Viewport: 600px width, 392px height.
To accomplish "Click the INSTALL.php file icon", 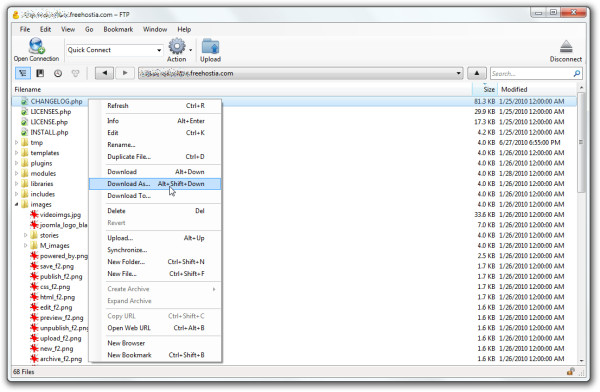I will (24, 132).
